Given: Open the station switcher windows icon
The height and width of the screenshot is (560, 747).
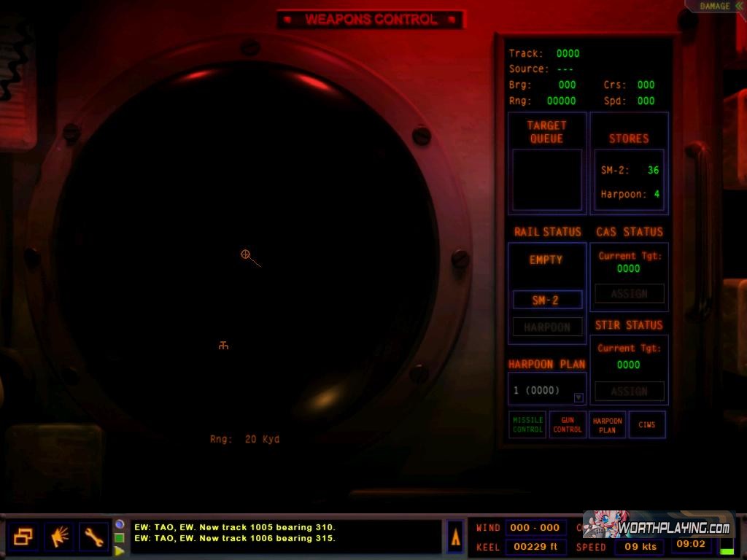Looking at the screenshot, I should pos(23,537).
